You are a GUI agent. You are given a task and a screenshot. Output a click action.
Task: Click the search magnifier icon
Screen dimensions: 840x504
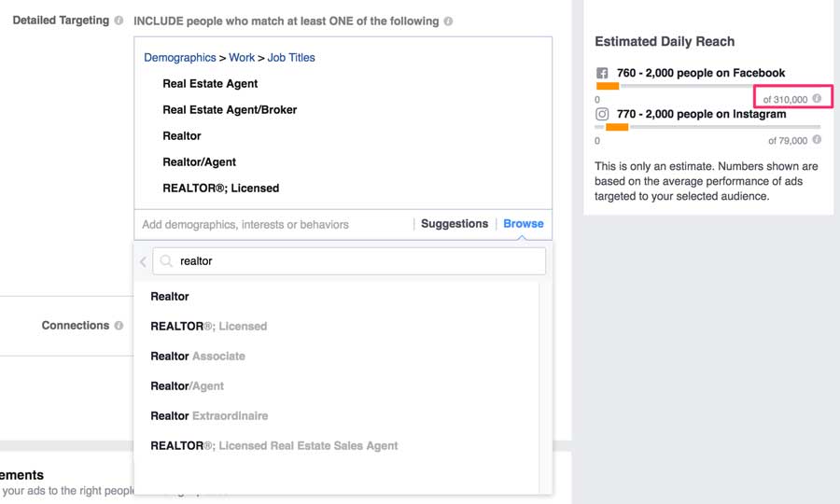point(166,261)
